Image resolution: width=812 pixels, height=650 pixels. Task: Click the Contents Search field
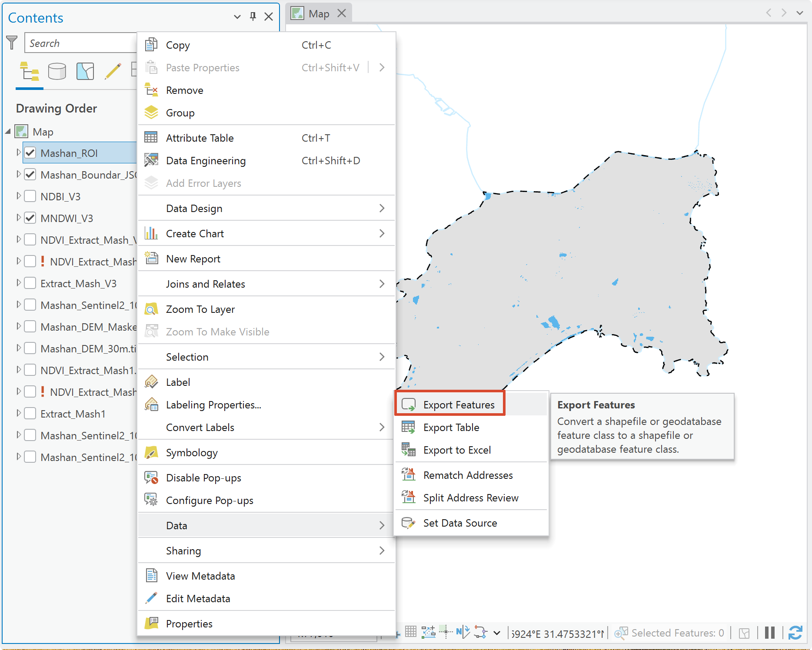coord(81,43)
